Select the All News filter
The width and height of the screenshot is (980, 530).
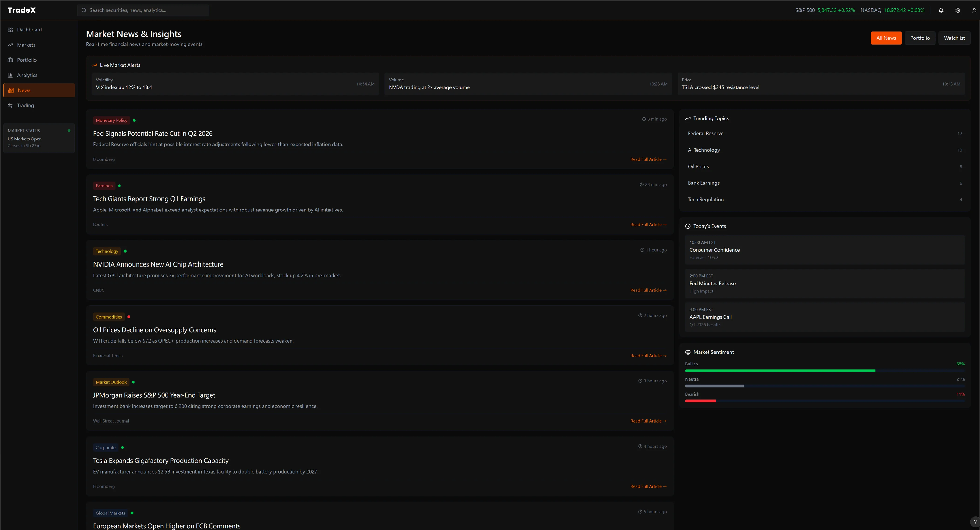pyautogui.click(x=886, y=38)
